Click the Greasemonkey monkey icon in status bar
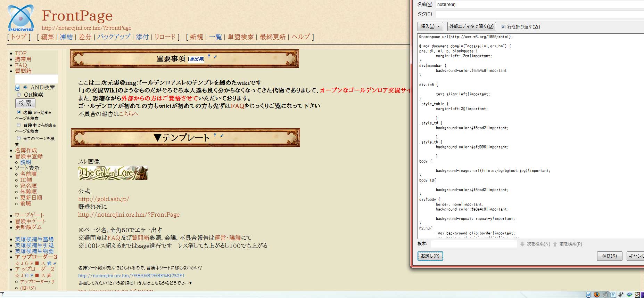Image resolution: width=644 pixels, height=298 pixels. pos(605,295)
